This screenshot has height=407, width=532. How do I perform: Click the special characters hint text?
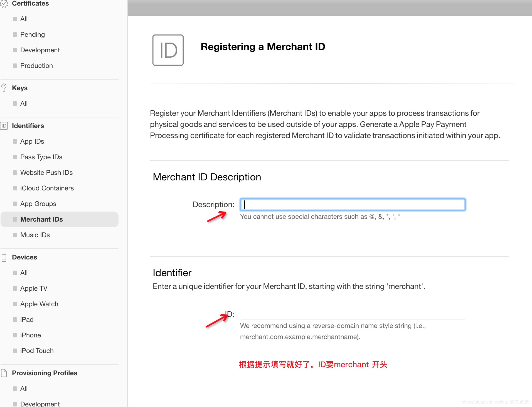coord(320,217)
